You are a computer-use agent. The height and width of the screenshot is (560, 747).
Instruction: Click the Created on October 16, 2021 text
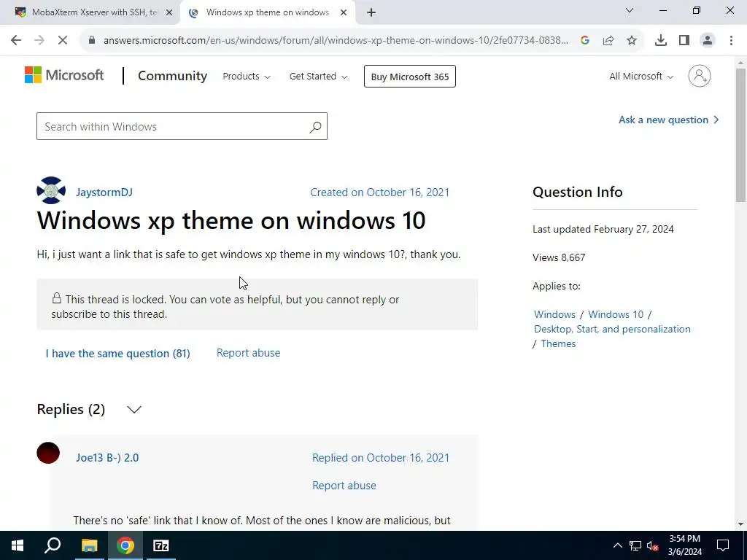[379, 192]
